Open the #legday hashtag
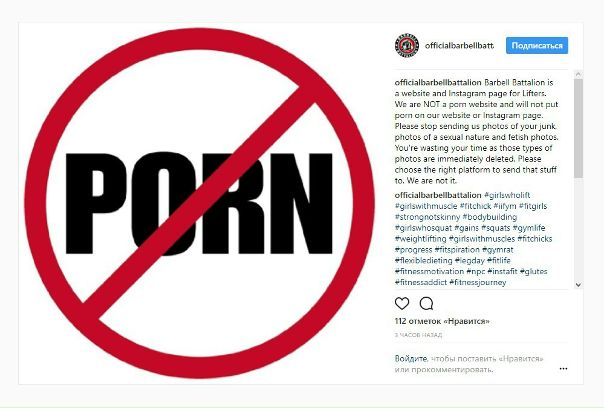This screenshot has width=604, height=408. pyautogui.click(x=470, y=260)
